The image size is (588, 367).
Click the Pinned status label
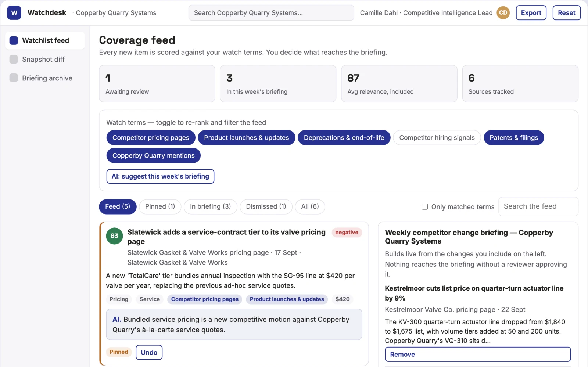[119, 352]
